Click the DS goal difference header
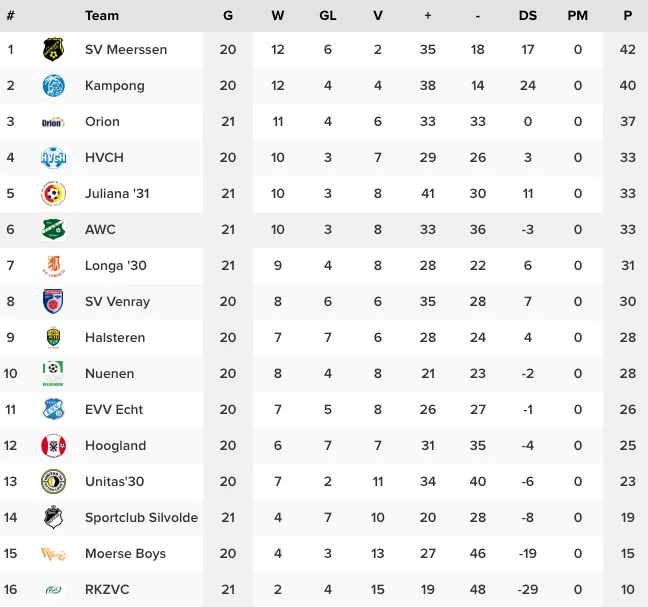648x607 pixels. (528, 16)
